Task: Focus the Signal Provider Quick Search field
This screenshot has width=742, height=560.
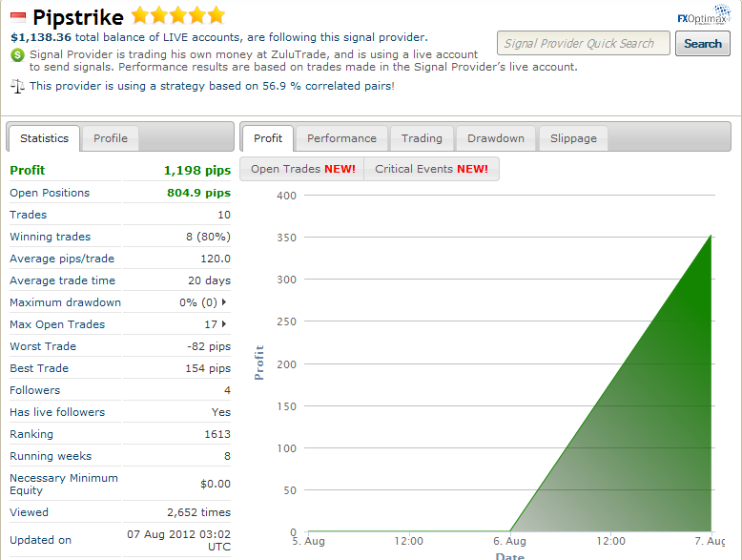Action: 584,43
